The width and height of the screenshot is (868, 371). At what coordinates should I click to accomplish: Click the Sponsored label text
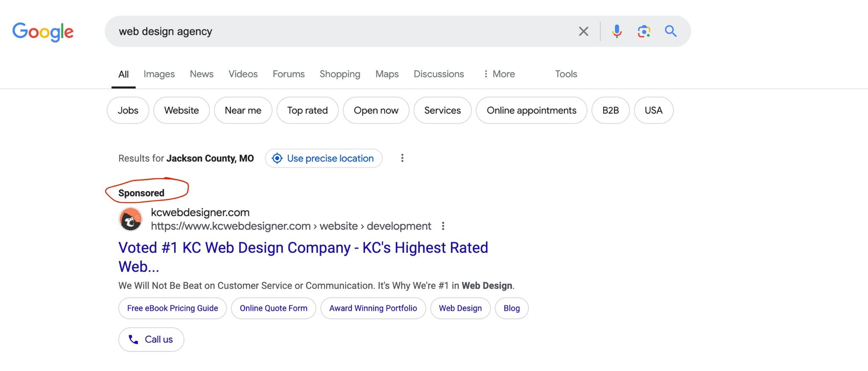tap(141, 193)
